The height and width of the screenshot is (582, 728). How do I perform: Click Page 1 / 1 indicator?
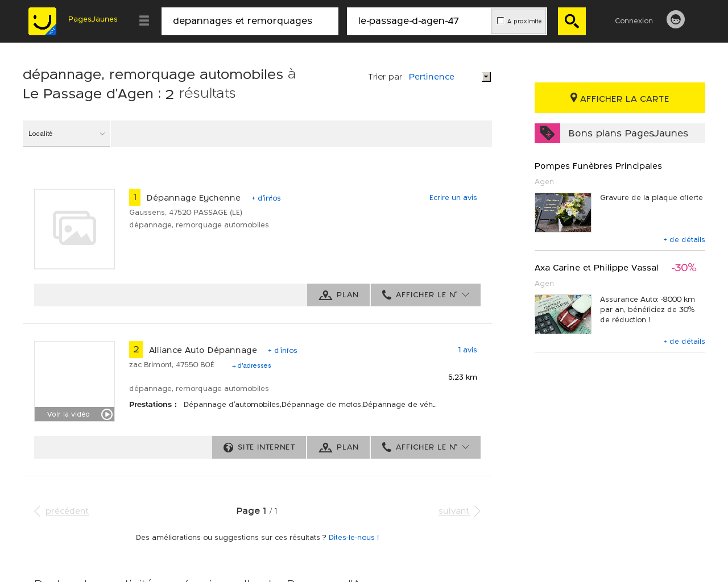click(x=257, y=511)
